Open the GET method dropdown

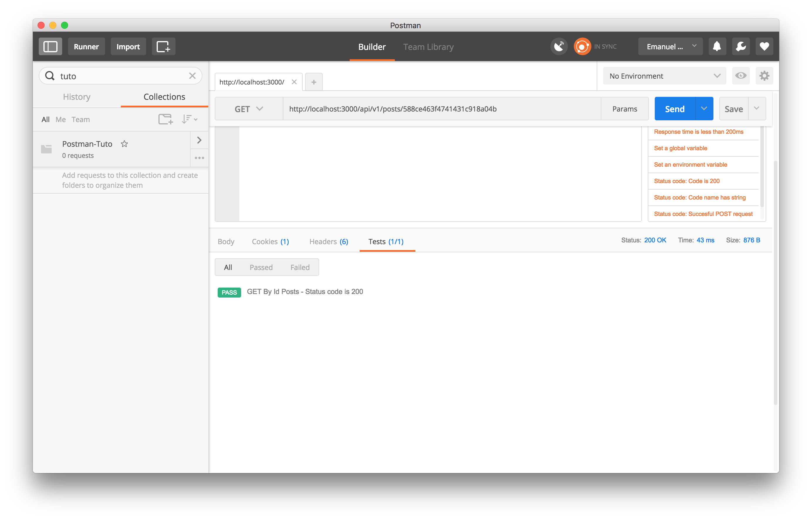pyautogui.click(x=249, y=109)
